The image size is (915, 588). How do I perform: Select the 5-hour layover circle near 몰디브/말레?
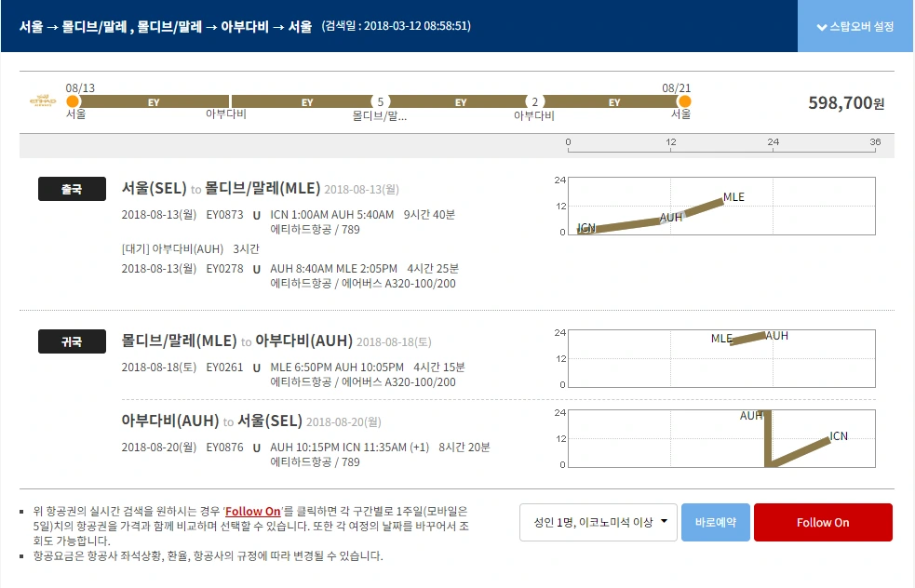pyautogui.click(x=378, y=102)
